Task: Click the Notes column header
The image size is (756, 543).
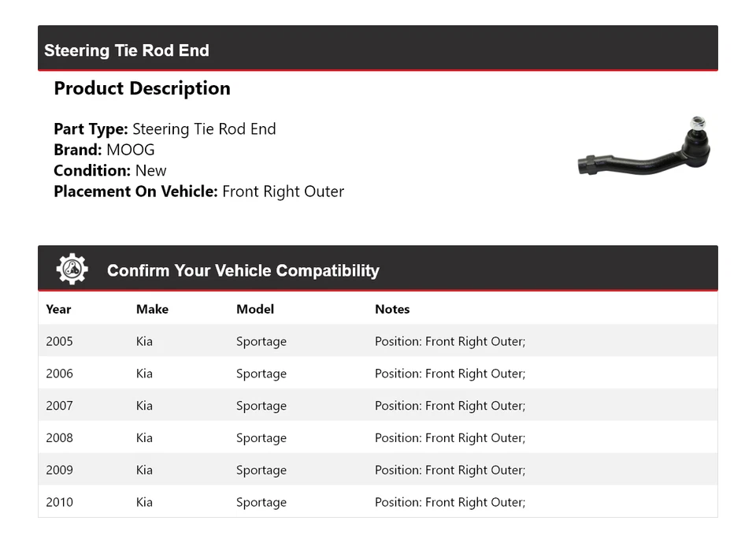Action: pyautogui.click(x=392, y=309)
